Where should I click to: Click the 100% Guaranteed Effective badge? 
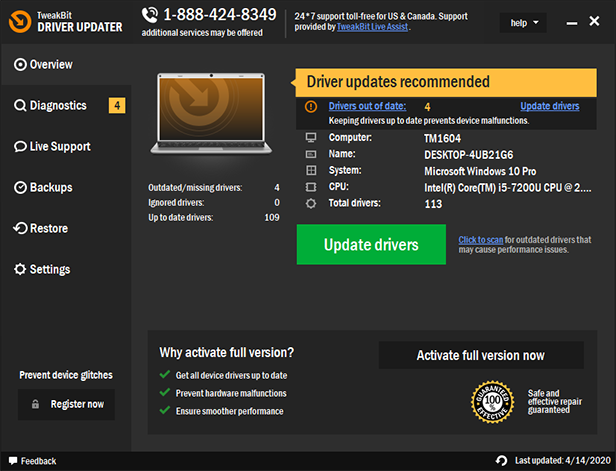point(492,401)
